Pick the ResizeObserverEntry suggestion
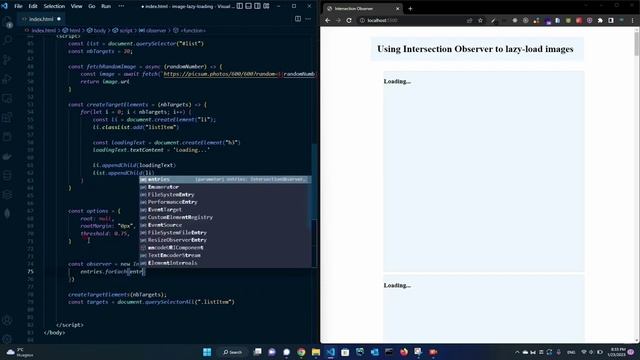 225,240
